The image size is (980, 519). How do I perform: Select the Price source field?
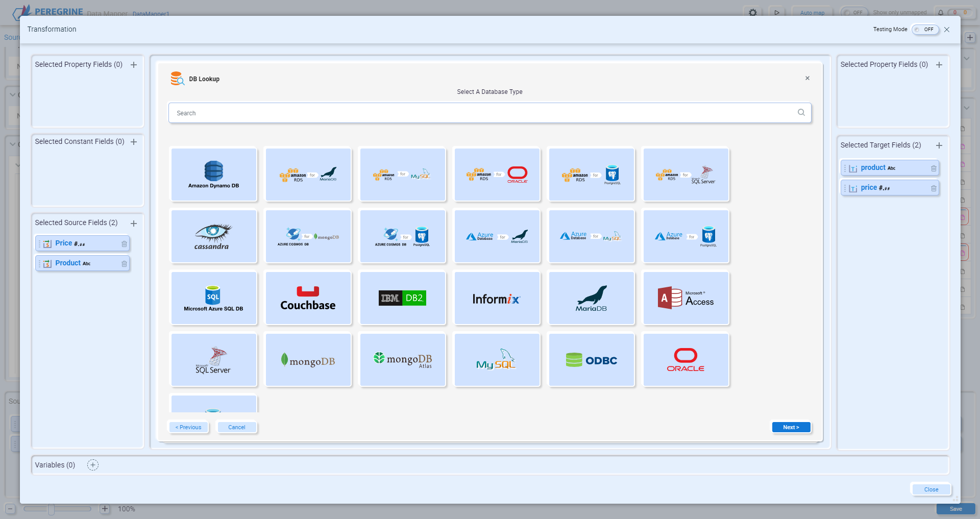coord(82,243)
